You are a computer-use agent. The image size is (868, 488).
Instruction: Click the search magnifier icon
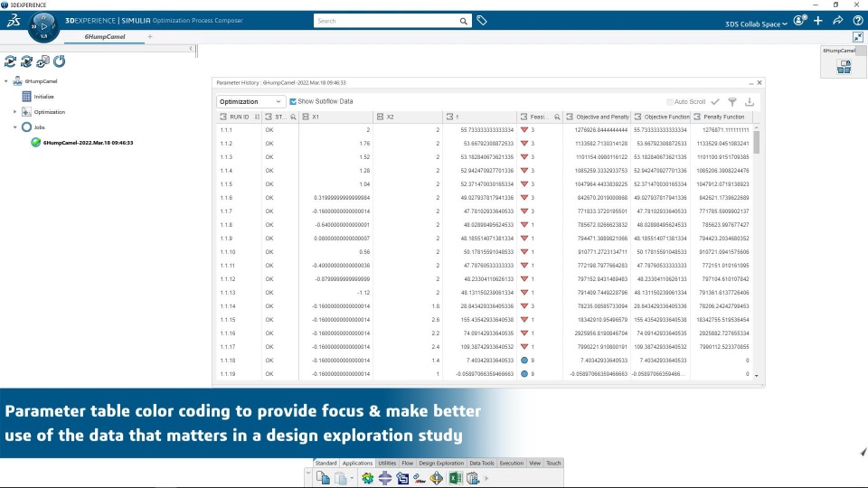click(x=463, y=21)
